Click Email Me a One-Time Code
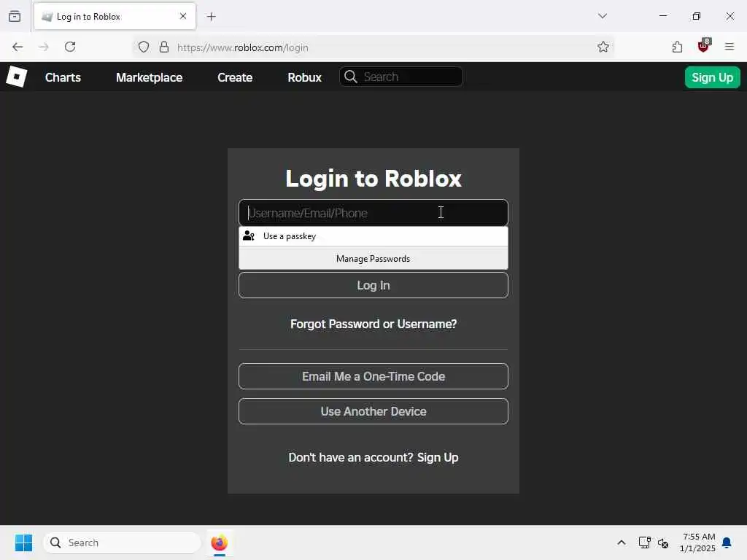This screenshot has height=560, width=747. 373,376
